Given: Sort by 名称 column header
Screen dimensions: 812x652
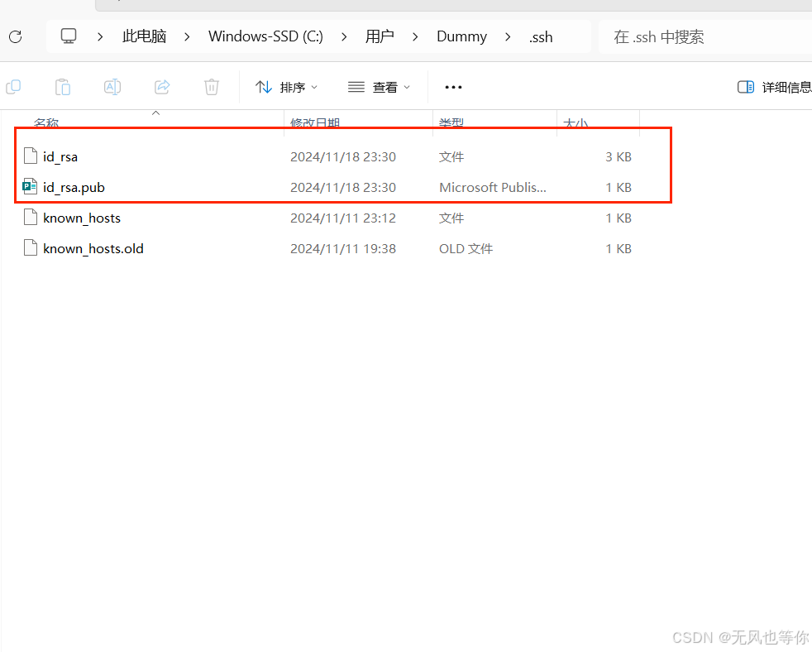Looking at the screenshot, I should [46, 123].
